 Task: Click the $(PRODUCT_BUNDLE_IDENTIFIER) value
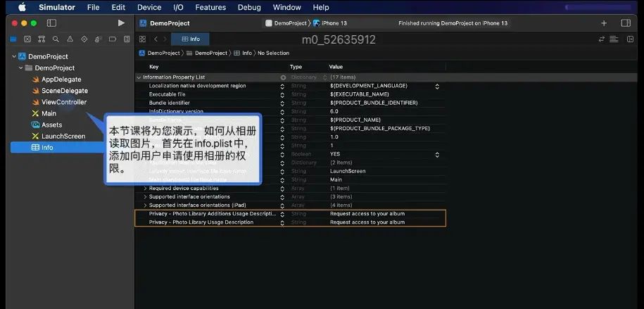coord(374,103)
